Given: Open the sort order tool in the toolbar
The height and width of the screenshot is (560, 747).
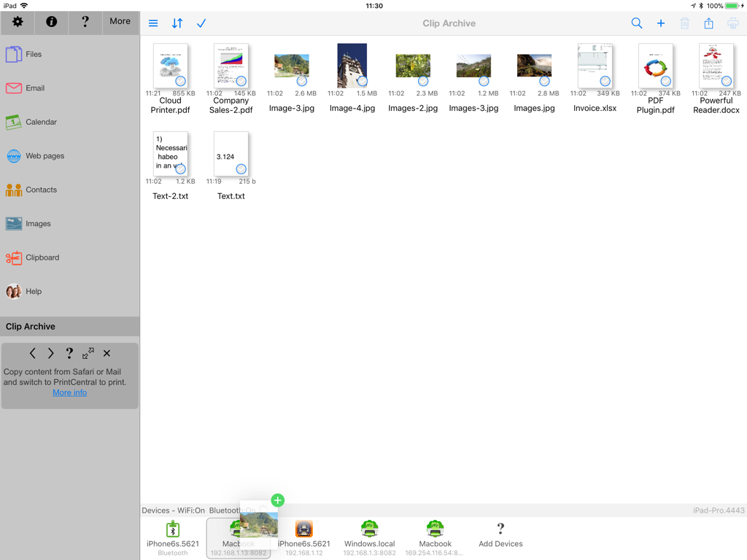Looking at the screenshot, I should tap(177, 23).
